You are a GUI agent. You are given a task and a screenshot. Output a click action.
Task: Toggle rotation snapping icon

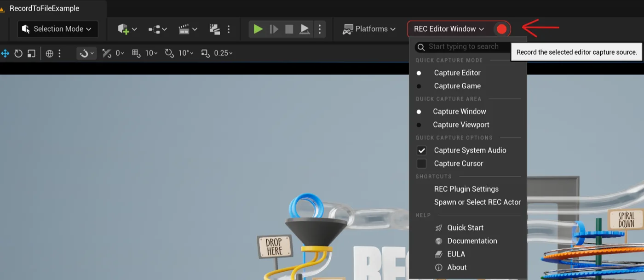coord(169,53)
